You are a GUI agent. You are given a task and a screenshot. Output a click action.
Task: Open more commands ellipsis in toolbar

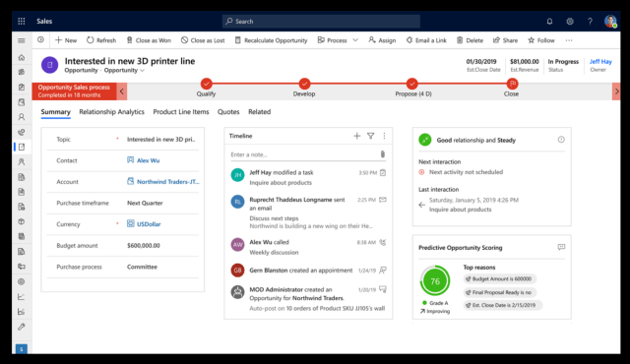tap(569, 40)
